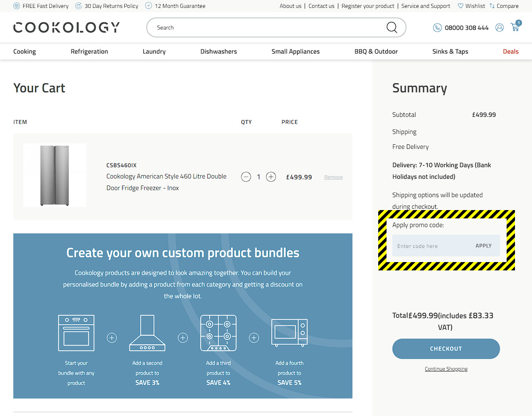This screenshot has height=416, width=532.
Task: Click the Cookology logo
Action: (66, 27)
